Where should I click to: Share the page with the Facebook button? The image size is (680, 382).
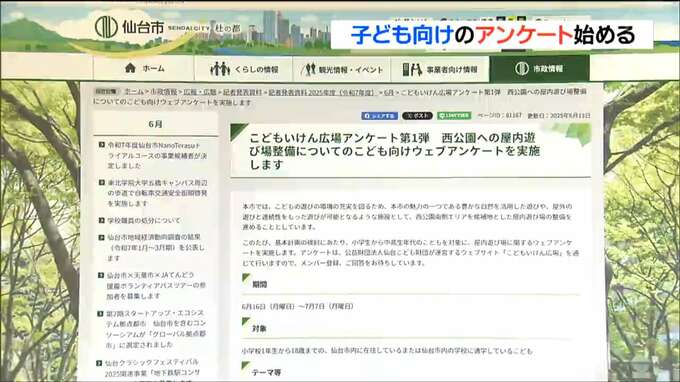coord(379,116)
